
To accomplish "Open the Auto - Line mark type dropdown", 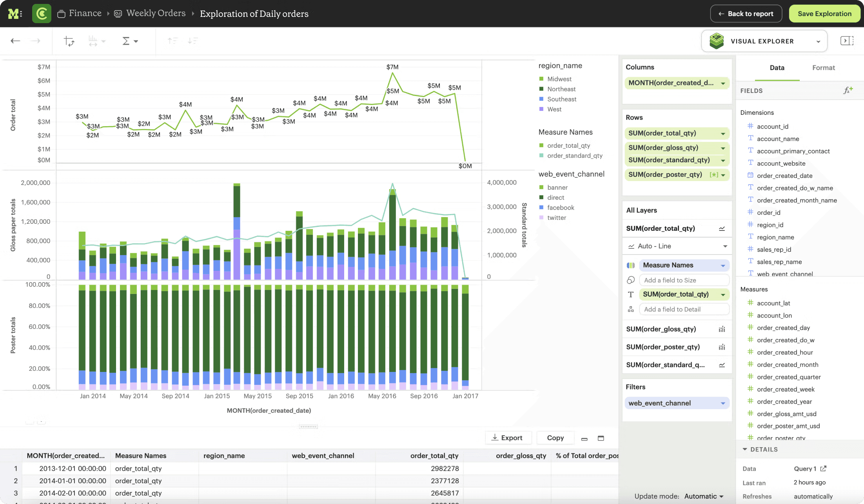I will [x=677, y=246].
